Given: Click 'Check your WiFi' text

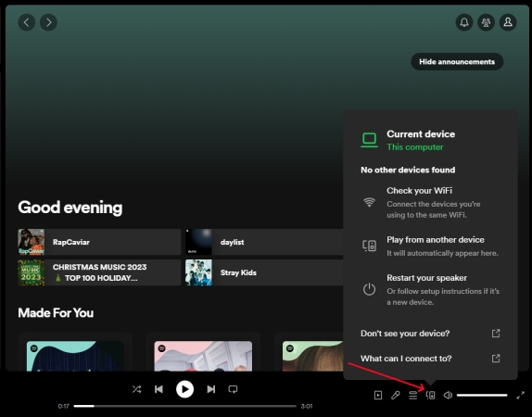Looking at the screenshot, I should click(x=419, y=191).
